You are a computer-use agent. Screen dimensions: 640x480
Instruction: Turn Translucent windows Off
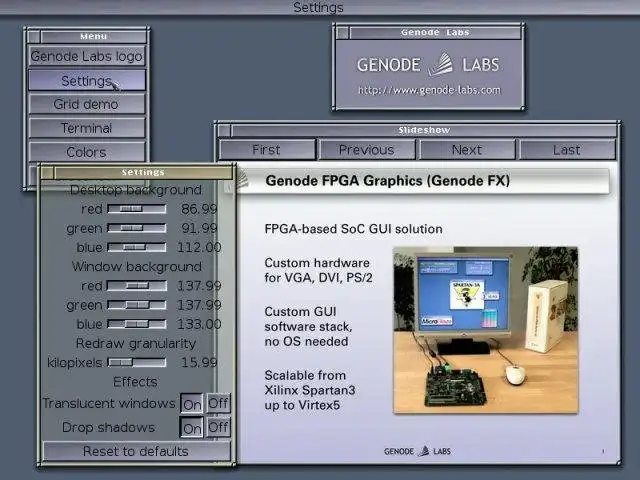click(x=218, y=404)
